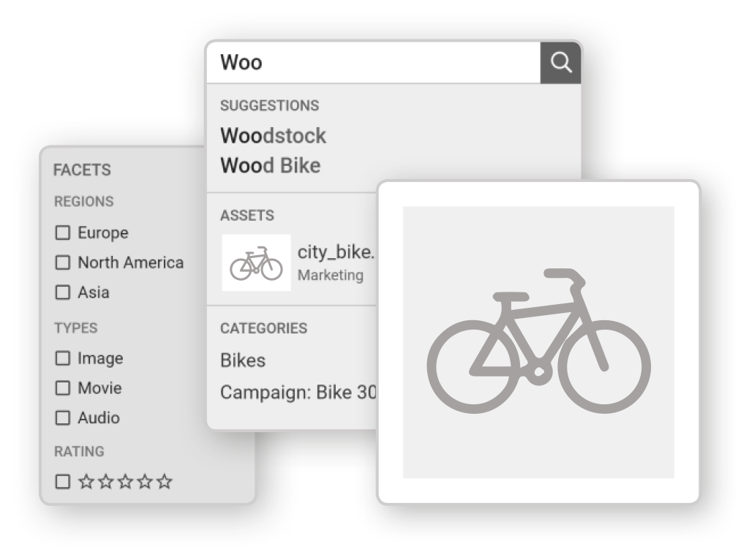Select the third rating star
The height and width of the screenshot is (560, 749).
pyautogui.click(x=125, y=481)
